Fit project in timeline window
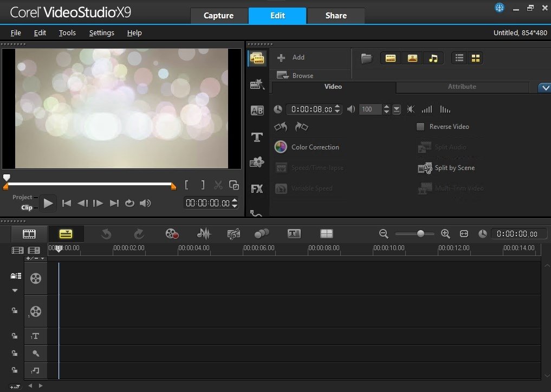The height and width of the screenshot is (392, 551). point(464,234)
